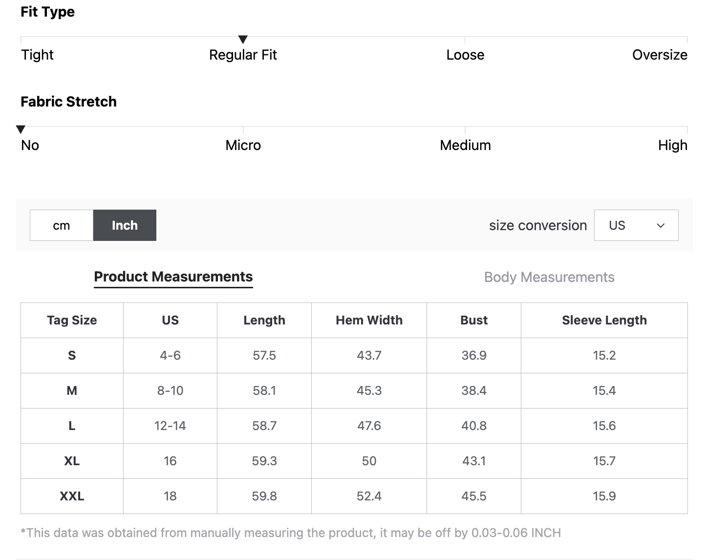Viewport: 728px width, 560px height.
Task: Click the Hem Width column header
Action: point(369,320)
